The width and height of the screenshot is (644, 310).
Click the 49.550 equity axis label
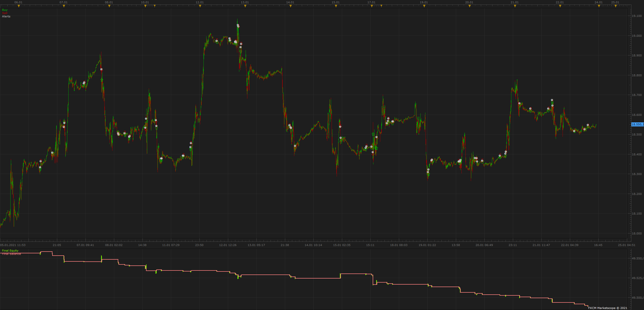(637, 258)
